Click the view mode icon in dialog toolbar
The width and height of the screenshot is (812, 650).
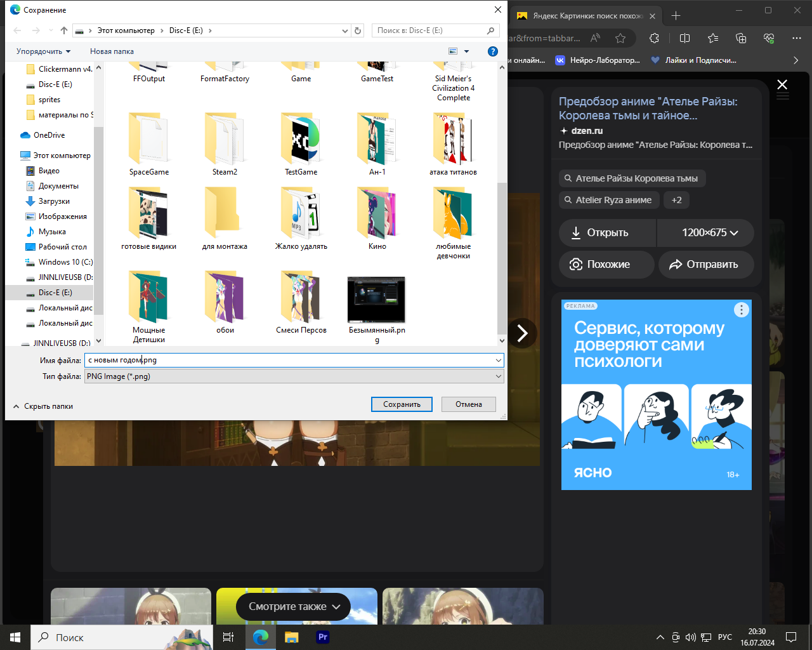pyautogui.click(x=453, y=51)
